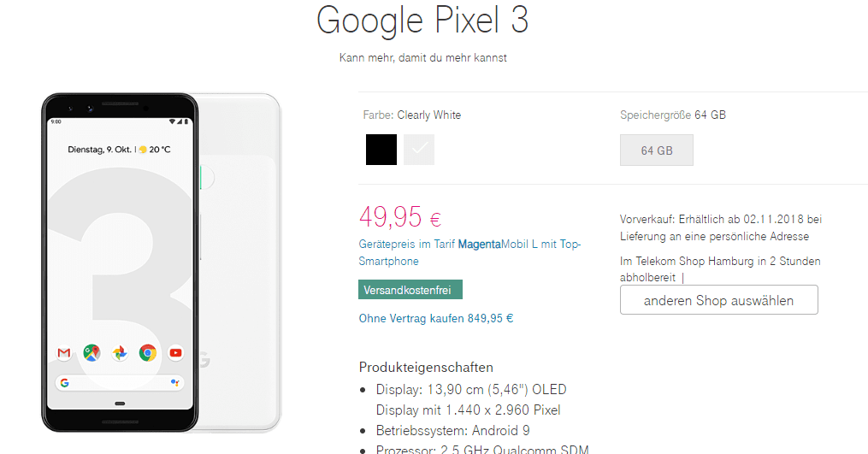Click the Gmail icon on phone screen

point(64,352)
